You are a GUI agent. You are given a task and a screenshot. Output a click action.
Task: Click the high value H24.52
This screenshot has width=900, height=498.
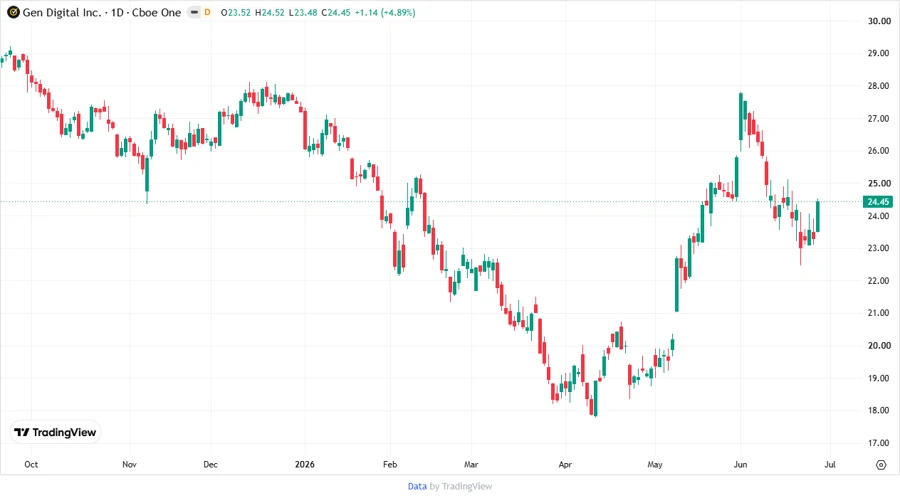point(270,12)
